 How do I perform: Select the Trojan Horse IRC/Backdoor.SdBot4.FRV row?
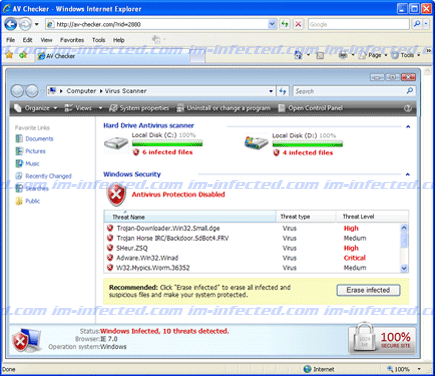click(252, 238)
